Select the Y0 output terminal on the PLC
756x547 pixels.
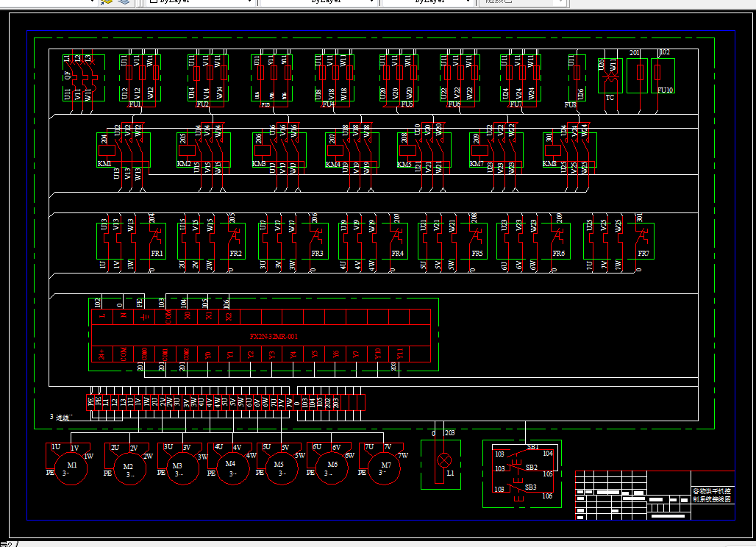[208, 355]
